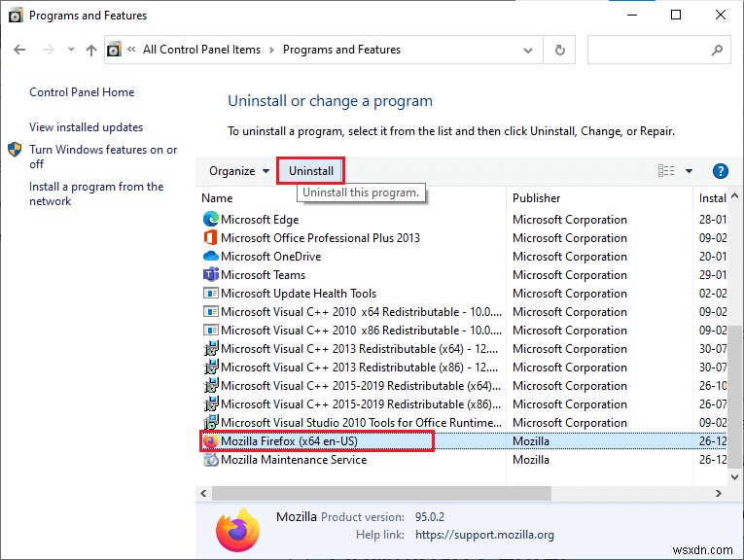Click the Forward navigation arrow
Image resolution: width=744 pixels, height=560 pixels.
49,50
